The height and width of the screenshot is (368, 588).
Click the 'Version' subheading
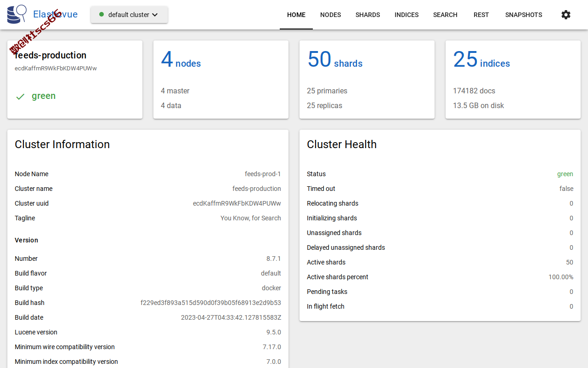pyautogui.click(x=26, y=240)
